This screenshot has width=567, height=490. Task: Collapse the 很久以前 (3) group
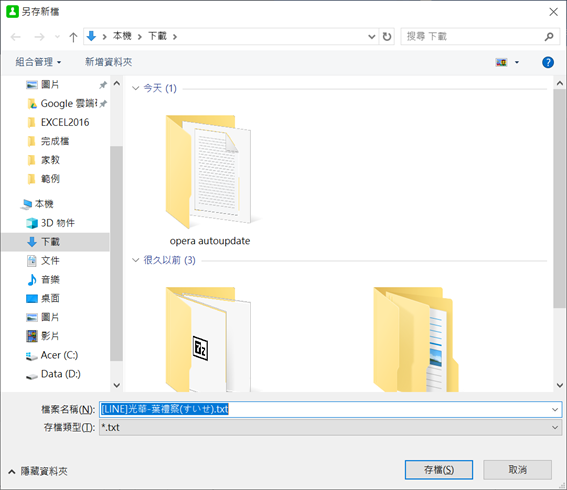(136, 260)
